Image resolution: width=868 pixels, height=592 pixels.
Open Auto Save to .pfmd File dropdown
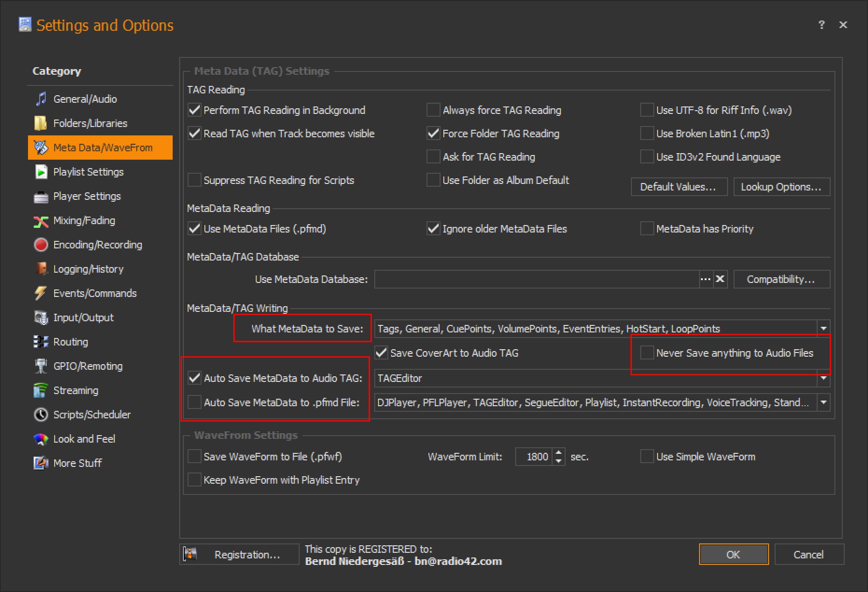pos(824,402)
